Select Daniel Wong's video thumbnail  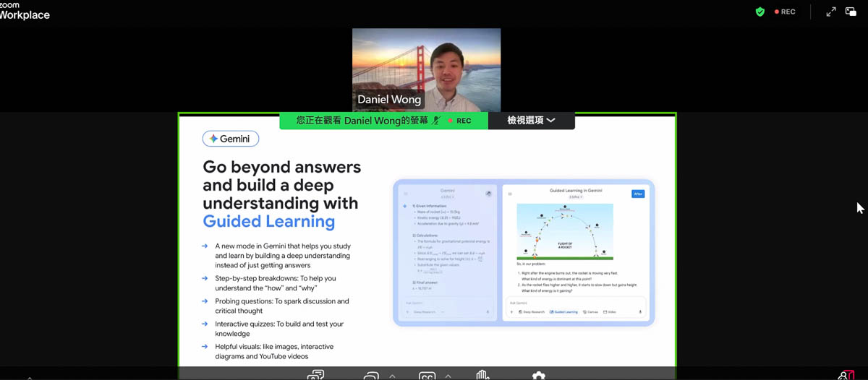[426, 70]
